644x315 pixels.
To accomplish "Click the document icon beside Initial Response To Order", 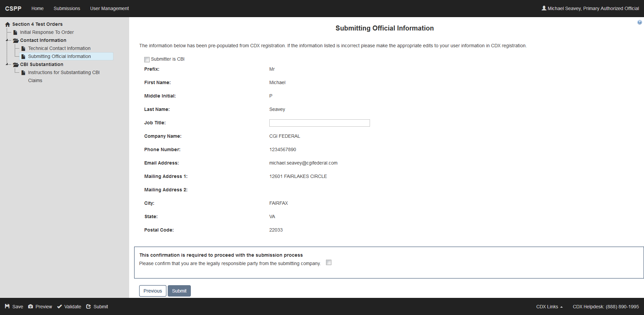I will coord(15,33).
